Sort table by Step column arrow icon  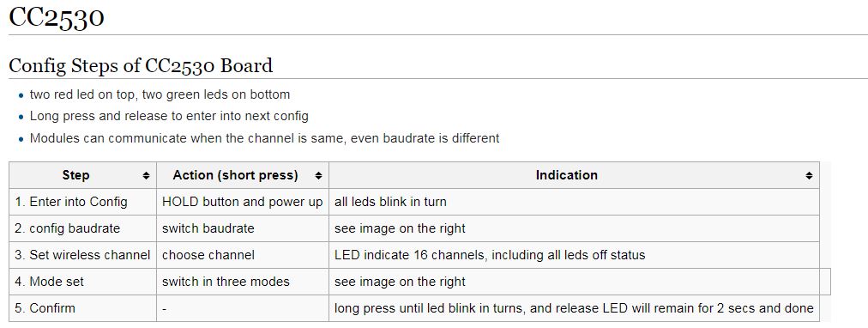tap(146, 176)
